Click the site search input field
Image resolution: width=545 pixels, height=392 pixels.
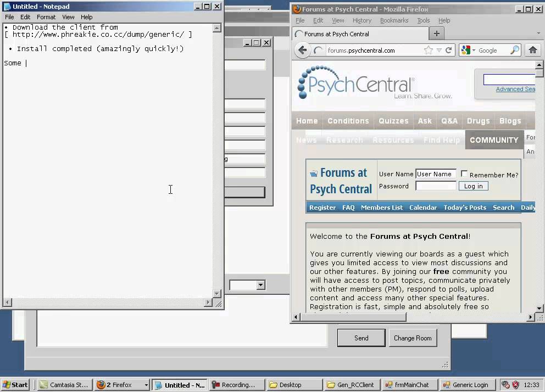509,80
